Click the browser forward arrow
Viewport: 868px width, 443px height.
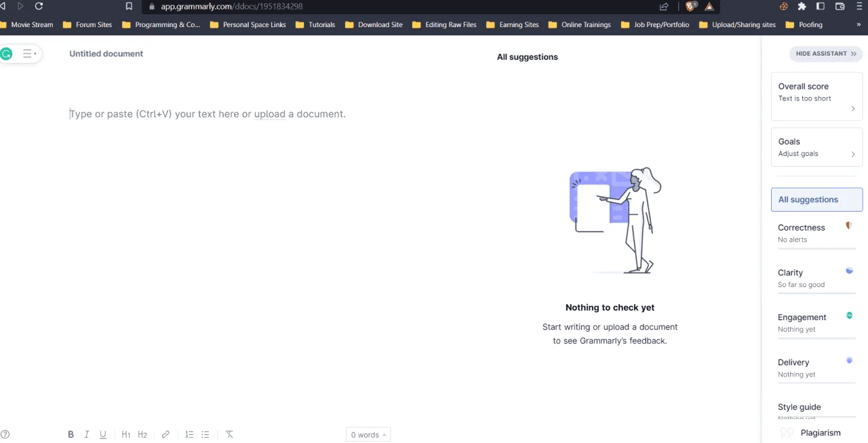click(x=20, y=6)
